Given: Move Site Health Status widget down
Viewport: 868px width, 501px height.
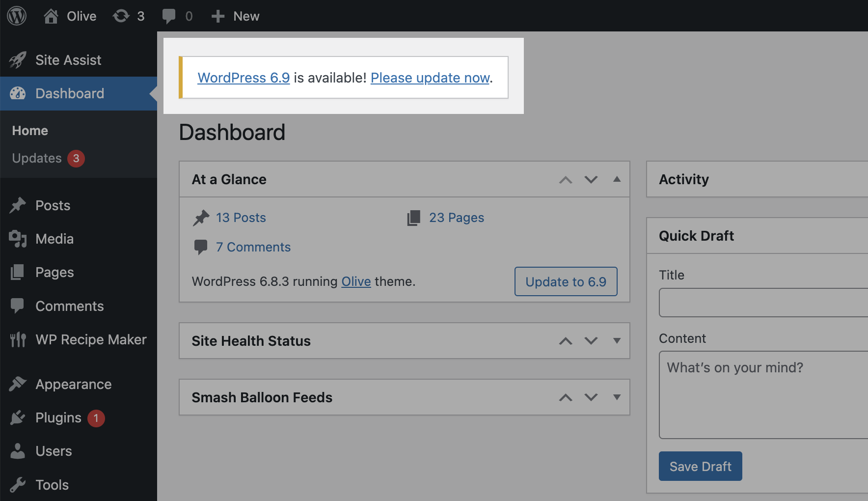Looking at the screenshot, I should point(591,341).
